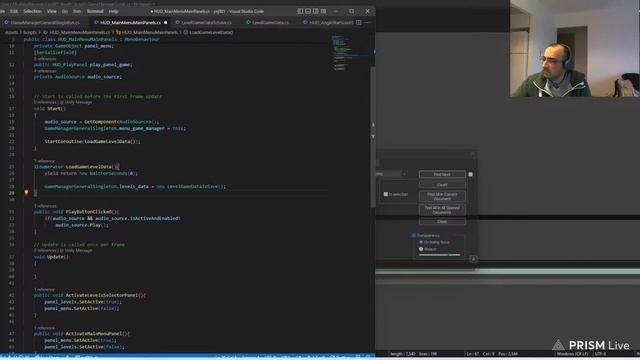Toggle primary side bar layout icon

[x=300, y=11]
